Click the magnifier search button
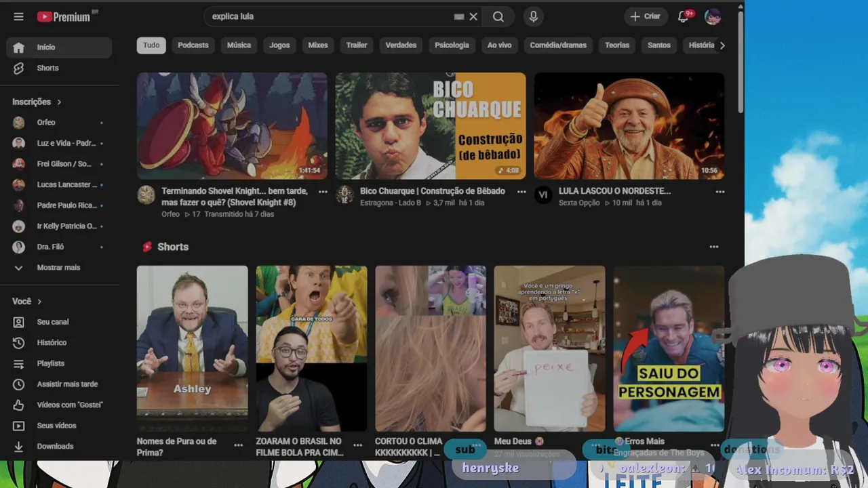 click(498, 16)
